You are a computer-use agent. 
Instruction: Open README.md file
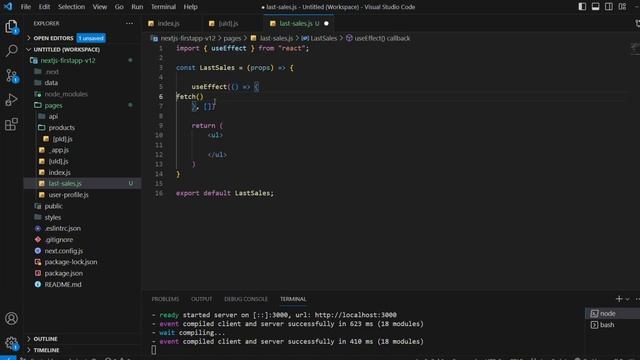(62, 284)
